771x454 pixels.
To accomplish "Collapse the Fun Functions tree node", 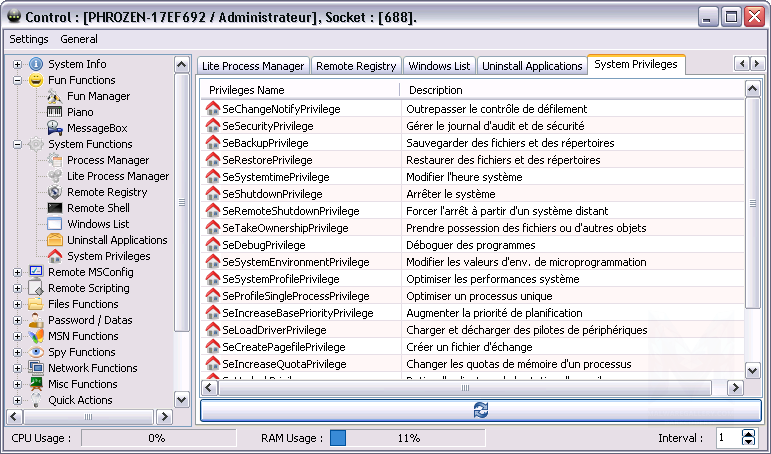I will pos(17,80).
